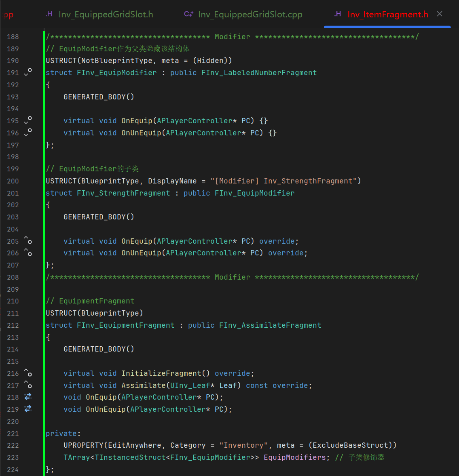Click the '[Modifier] Inv_StrengthFragment' string literal
The height and width of the screenshot is (476, 459).
283,181
